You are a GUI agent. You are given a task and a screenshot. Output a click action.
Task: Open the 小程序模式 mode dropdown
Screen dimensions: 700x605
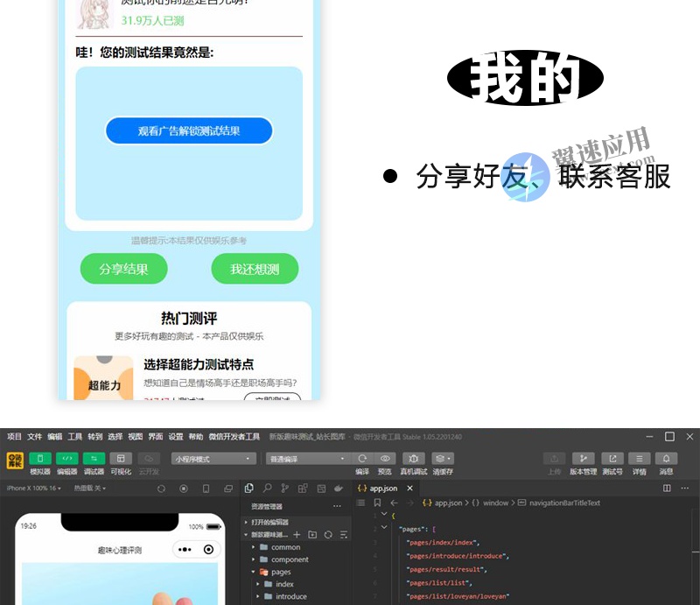click(x=213, y=459)
